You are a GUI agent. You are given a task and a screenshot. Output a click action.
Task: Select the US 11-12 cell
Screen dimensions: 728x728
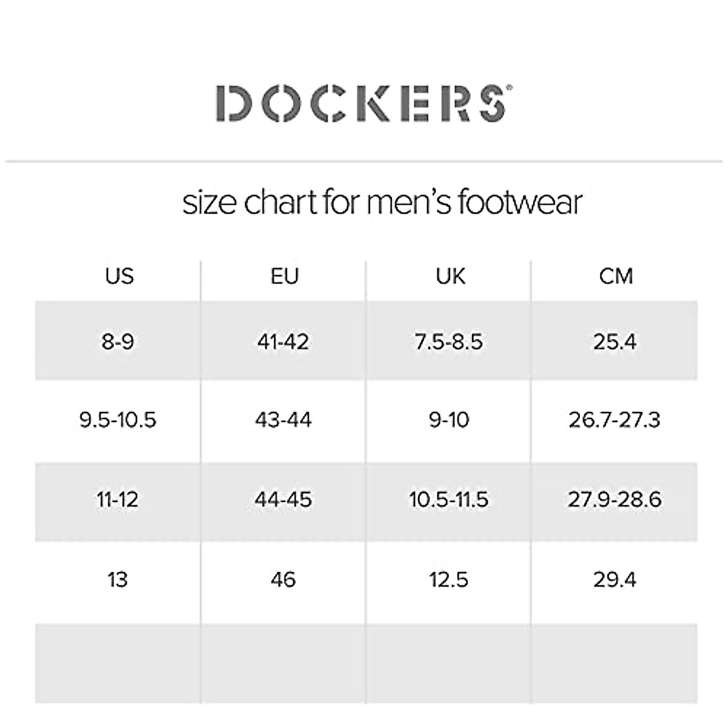pos(118,500)
